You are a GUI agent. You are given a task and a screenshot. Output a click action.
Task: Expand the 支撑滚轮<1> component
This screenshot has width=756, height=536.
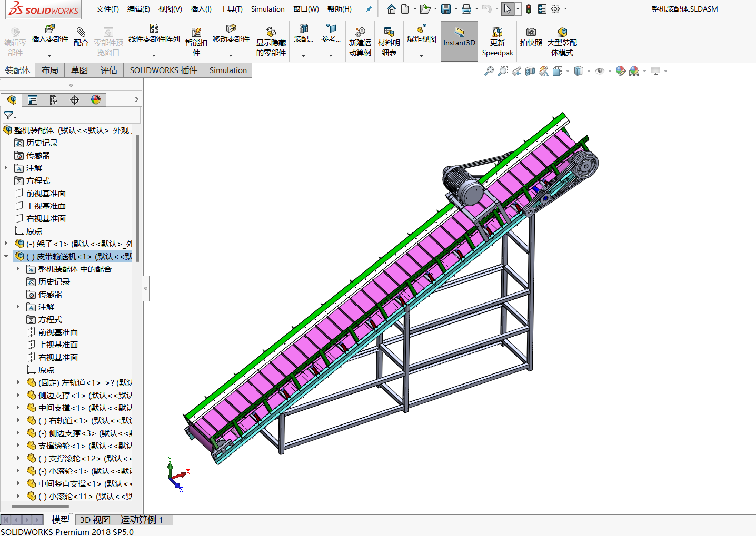(x=18, y=446)
